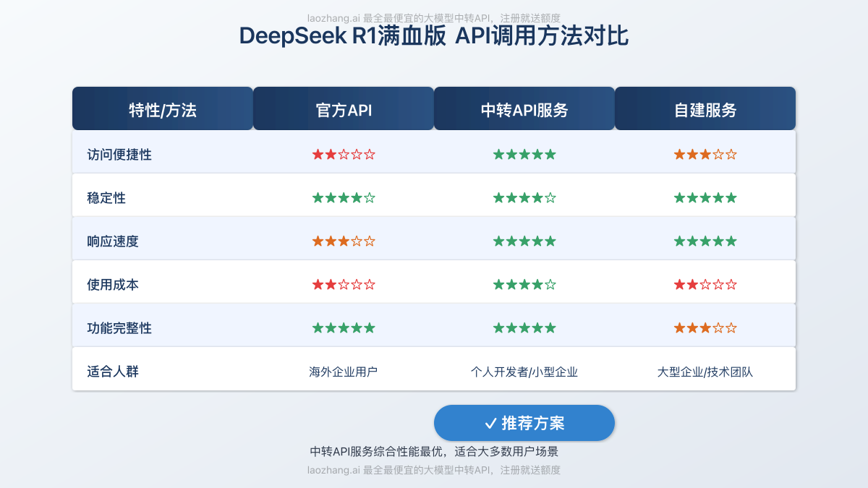
Task: Click 中转API服务 star rating for 稳定性
Action: [524, 197]
